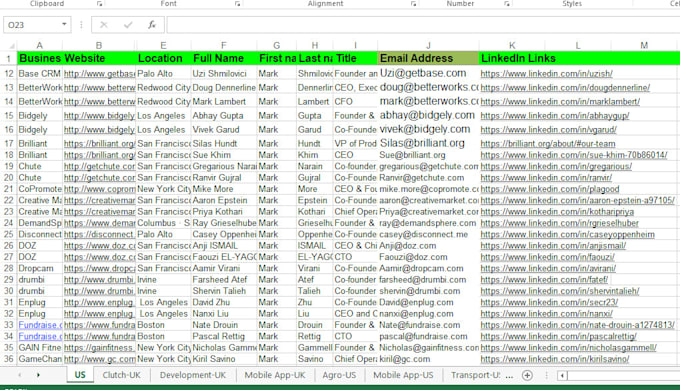Add a new sheet with plus button

527,375
